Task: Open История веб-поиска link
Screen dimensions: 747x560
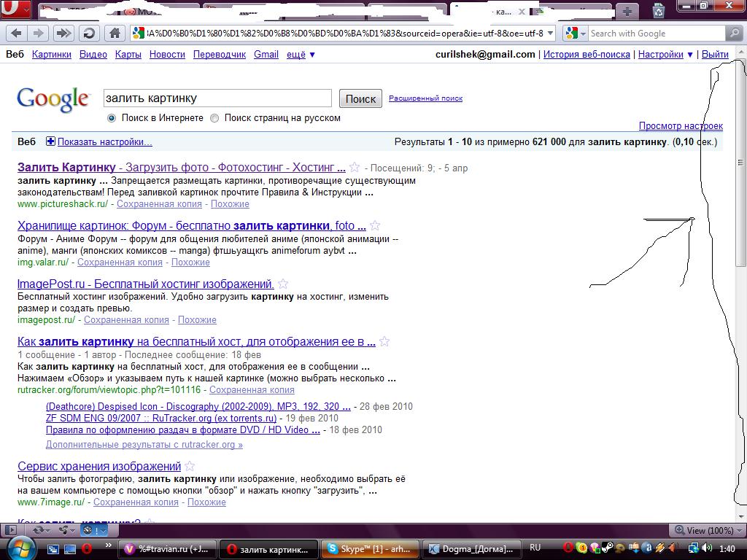Action: [587, 54]
